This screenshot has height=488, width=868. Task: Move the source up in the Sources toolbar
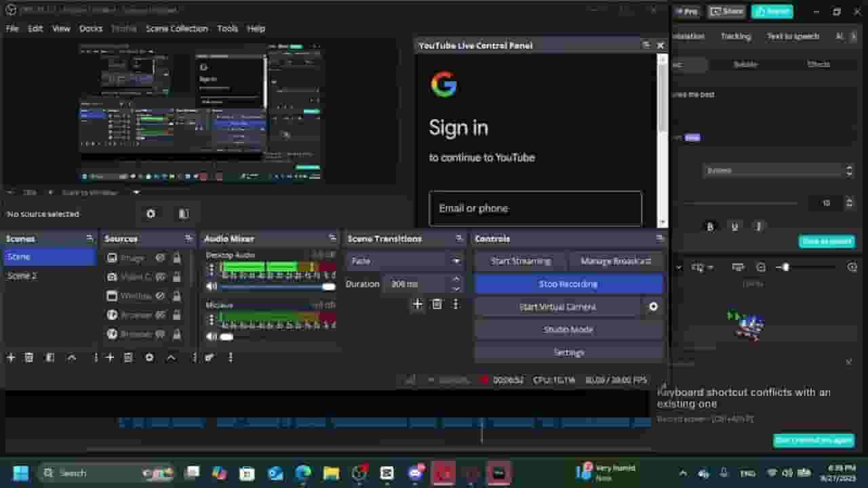171,357
